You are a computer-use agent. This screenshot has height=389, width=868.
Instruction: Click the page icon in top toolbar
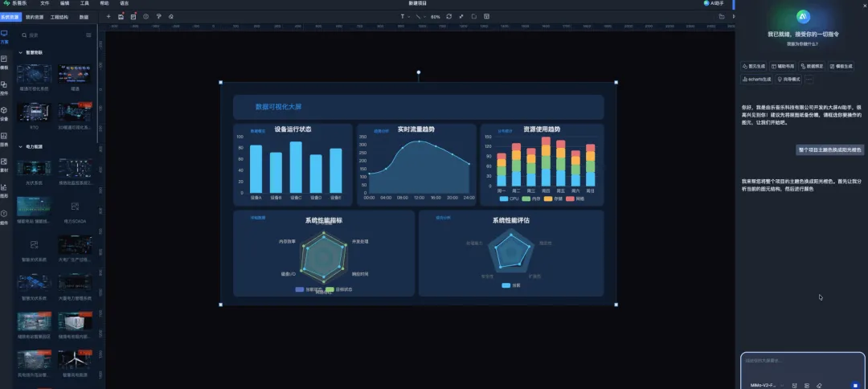pos(474,17)
